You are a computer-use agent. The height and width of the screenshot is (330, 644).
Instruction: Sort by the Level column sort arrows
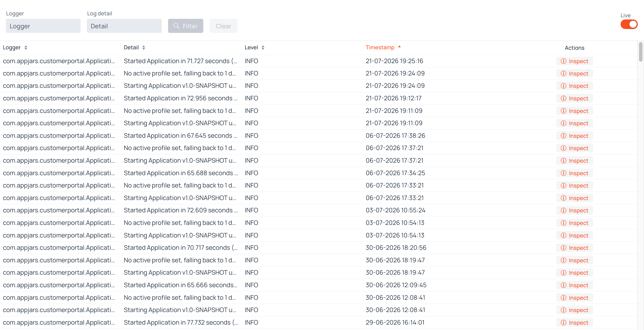click(x=263, y=48)
